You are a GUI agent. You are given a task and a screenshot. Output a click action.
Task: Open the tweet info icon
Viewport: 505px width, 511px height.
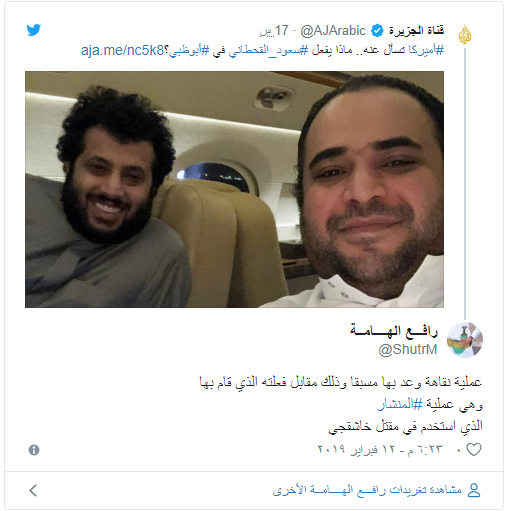click(34, 450)
